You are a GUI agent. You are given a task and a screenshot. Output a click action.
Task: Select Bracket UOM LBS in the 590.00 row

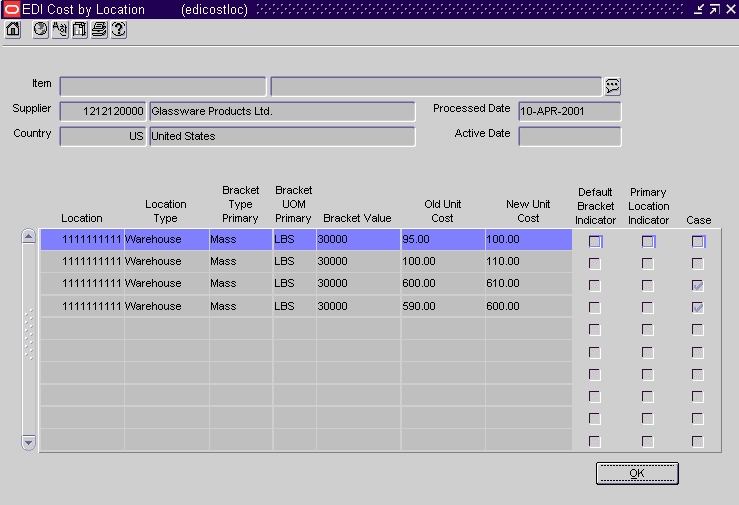pyautogui.click(x=294, y=306)
